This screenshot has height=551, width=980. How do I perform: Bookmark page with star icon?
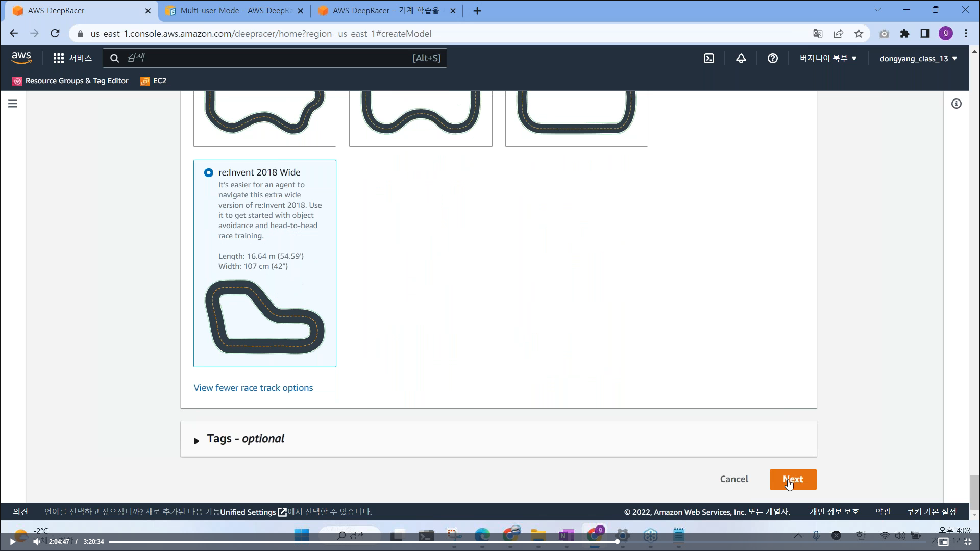859,34
